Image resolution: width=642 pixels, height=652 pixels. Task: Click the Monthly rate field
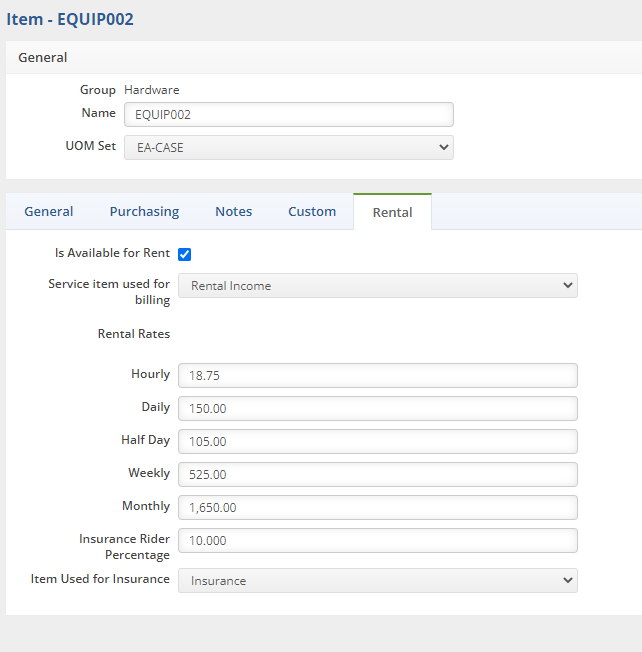(378, 507)
